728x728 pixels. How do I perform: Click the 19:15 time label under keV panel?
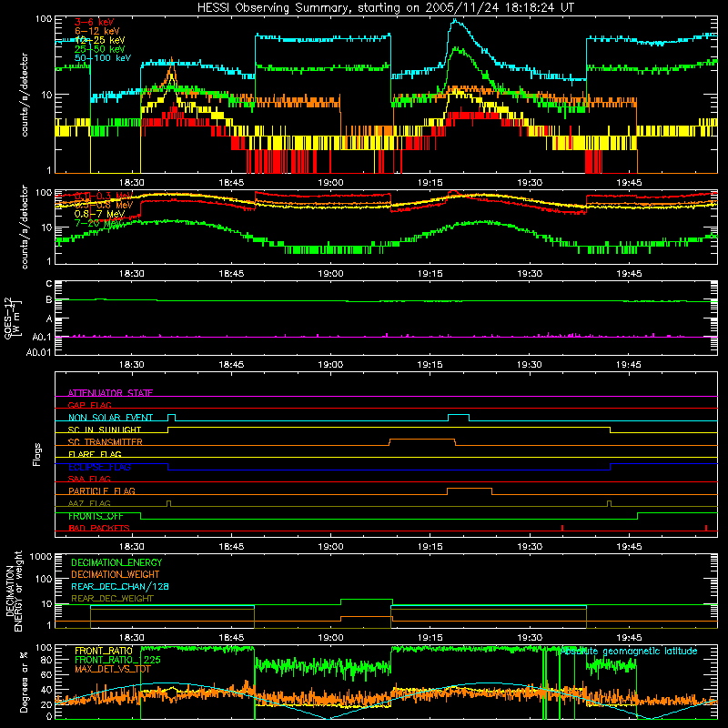[x=430, y=183]
